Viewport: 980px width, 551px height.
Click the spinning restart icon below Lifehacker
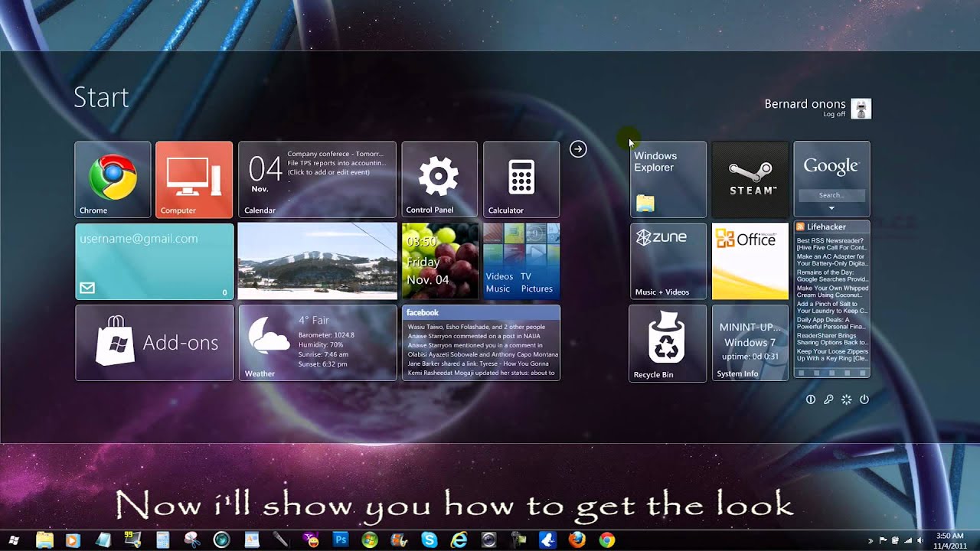pos(847,399)
